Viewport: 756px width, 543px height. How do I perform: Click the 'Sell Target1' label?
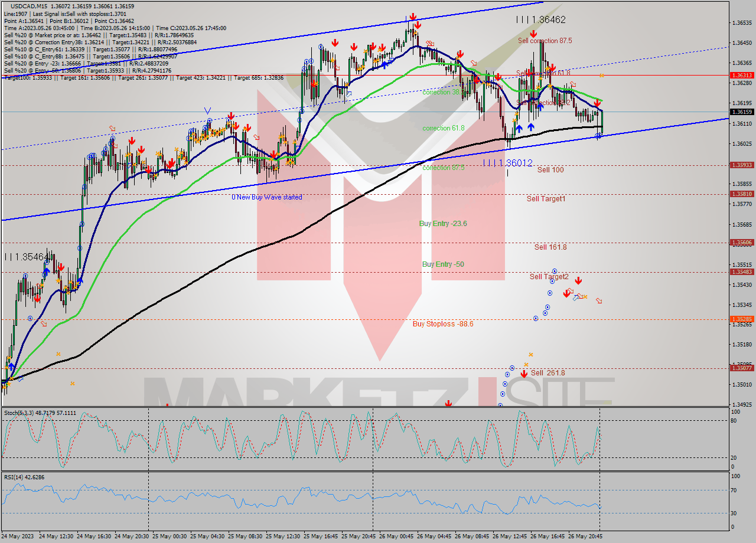(x=546, y=199)
